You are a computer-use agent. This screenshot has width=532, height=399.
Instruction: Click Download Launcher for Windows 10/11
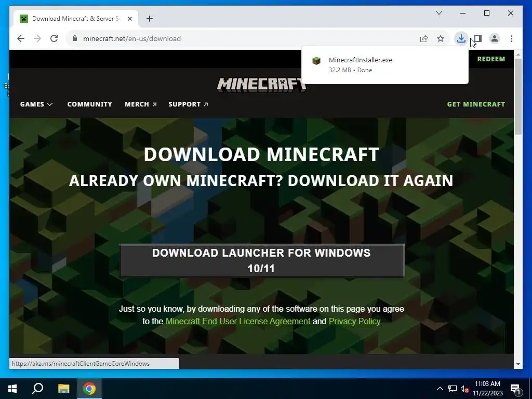[x=262, y=261]
